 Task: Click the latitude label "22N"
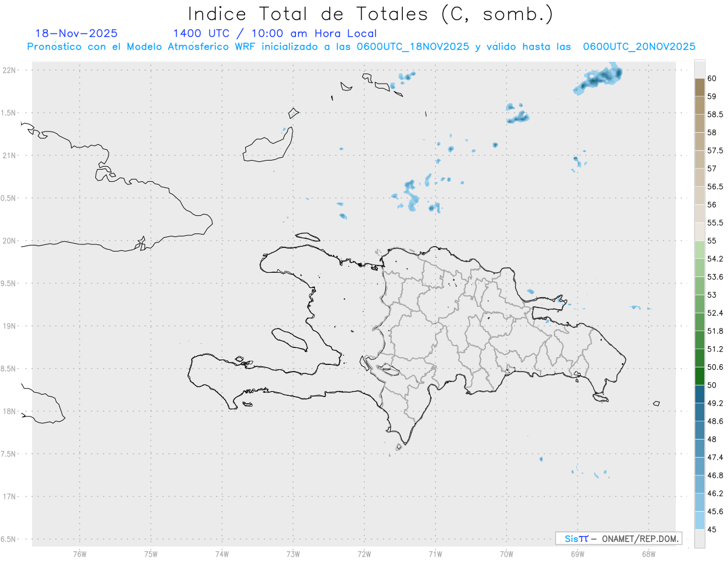(x=10, y=70)
